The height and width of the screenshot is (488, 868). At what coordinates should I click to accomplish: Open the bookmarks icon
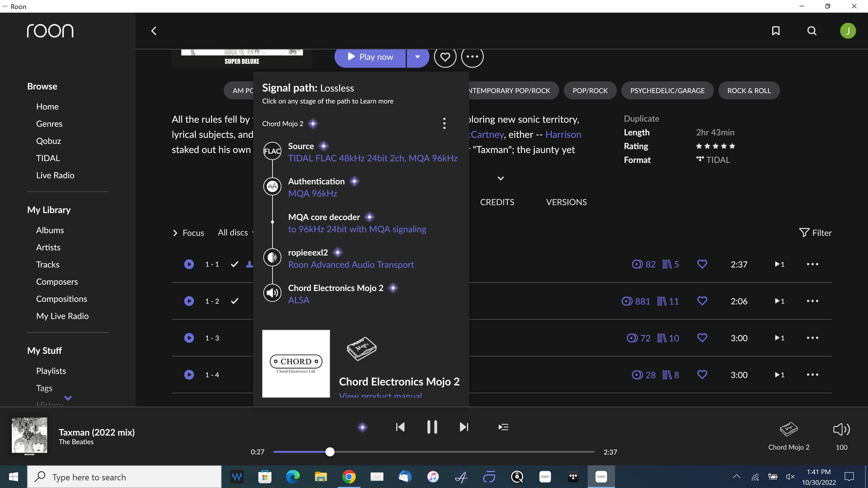[776, 31]
